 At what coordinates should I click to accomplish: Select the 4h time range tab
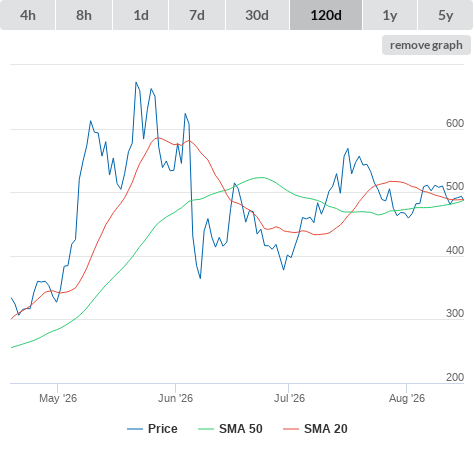(28, 15)
